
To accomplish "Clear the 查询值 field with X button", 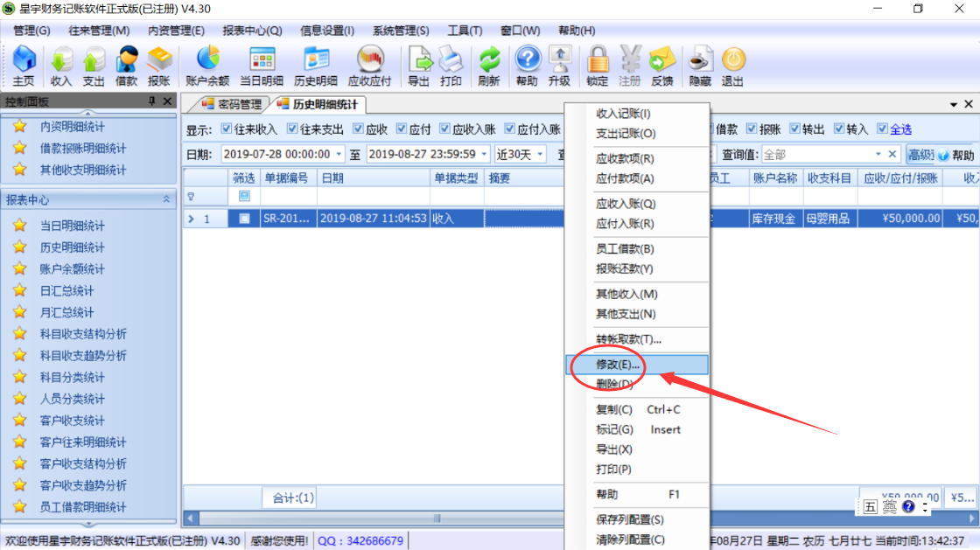I will pyautogui.click(x=892, y=154).
